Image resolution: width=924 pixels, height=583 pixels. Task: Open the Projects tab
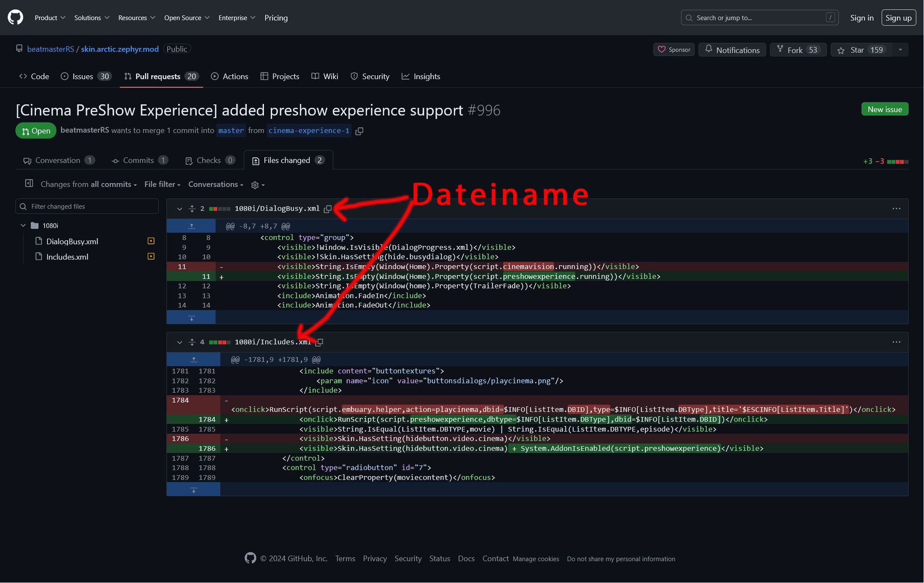click(280, 76)
